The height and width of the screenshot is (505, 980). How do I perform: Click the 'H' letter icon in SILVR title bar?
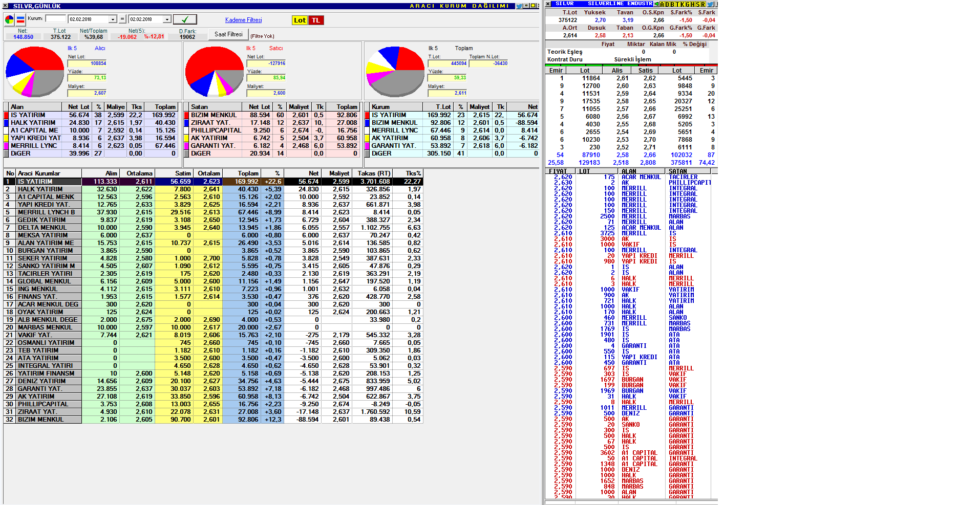click(x=693, y=4)
